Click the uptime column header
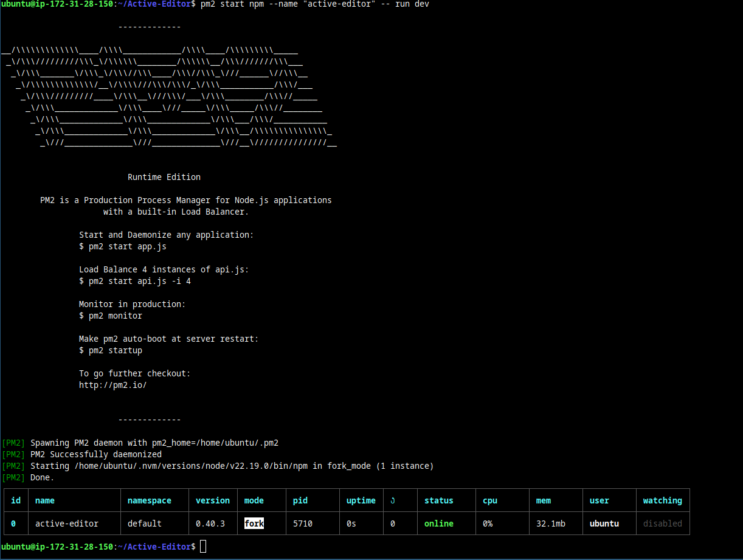Viewport: 743px width, 560px height. click(x=361, y=500)
